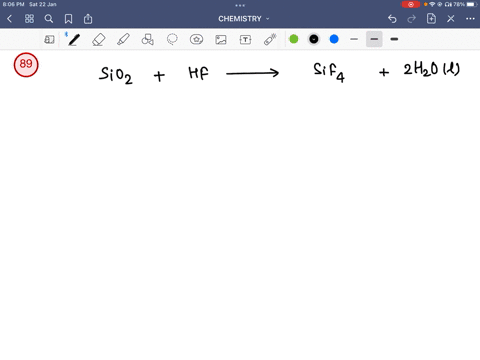
Task: Tap the red circled number 89
Action: 26,64
